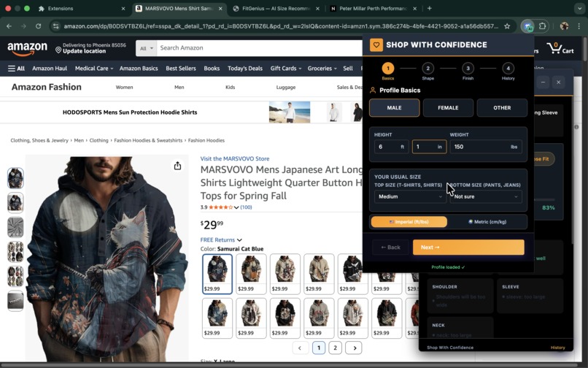Screen dimensions: 588x368
Task: Open the All hamburger menu
Action: (16, 69)
